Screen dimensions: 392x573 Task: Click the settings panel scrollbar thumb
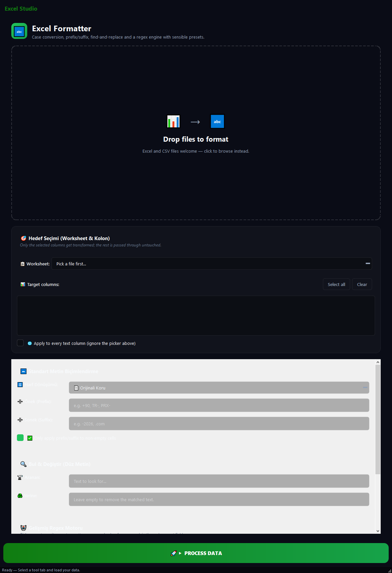coord(378,419)
